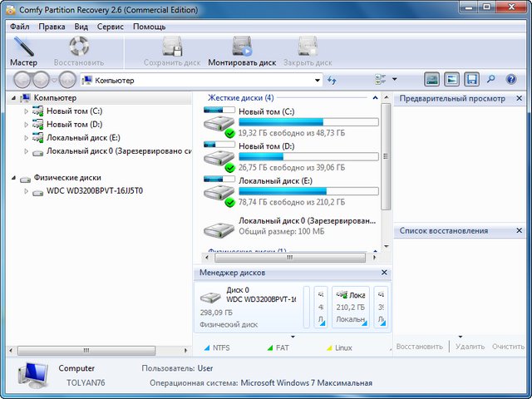532x399 pixels.
Task: Select WDC WD3200BPVT physical disk in tree
Action: tap(94, 190)
